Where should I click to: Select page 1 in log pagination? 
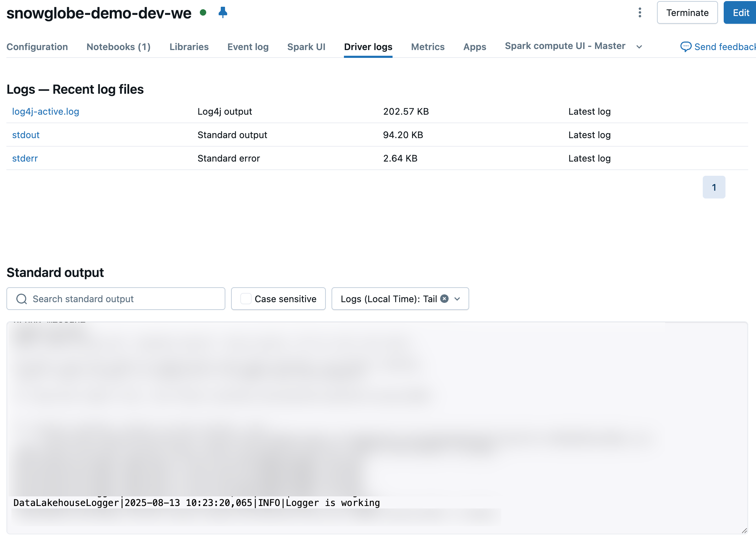pos(714,187)
